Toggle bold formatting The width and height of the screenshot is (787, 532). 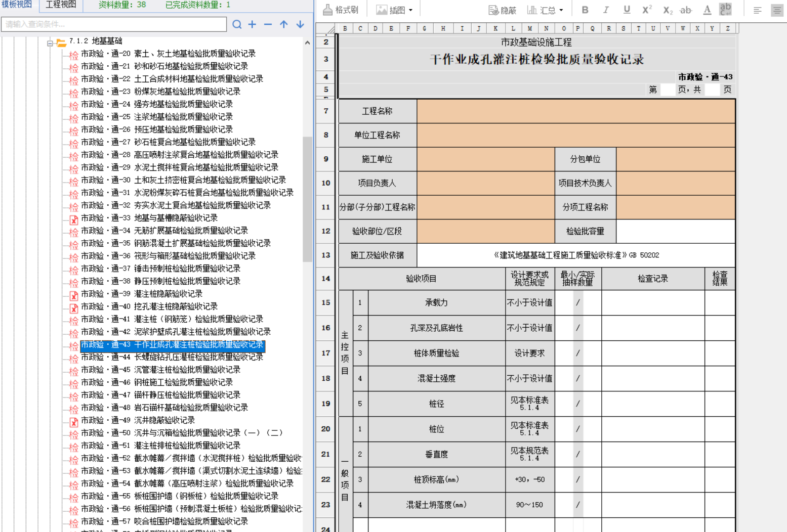585,10
